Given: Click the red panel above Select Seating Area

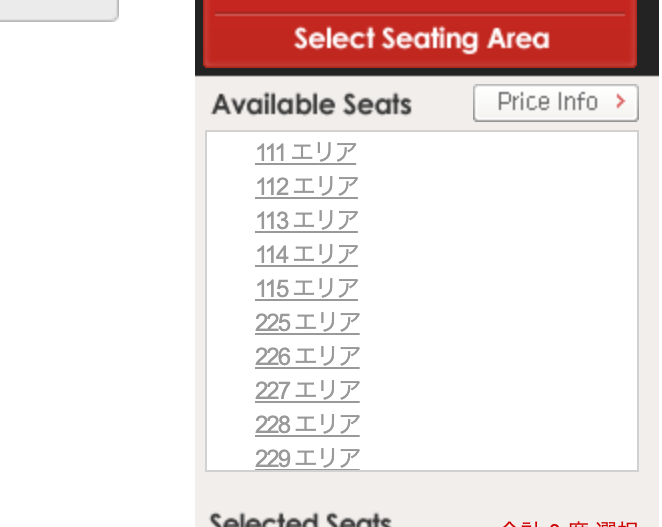Looking at the screenshot, I should [420, 6].
